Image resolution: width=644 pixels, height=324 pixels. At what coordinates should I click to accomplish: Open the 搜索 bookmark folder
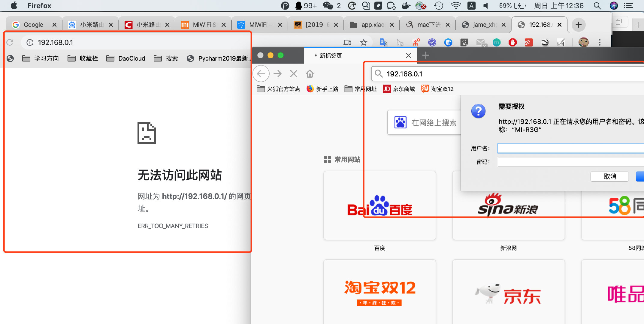166,58
